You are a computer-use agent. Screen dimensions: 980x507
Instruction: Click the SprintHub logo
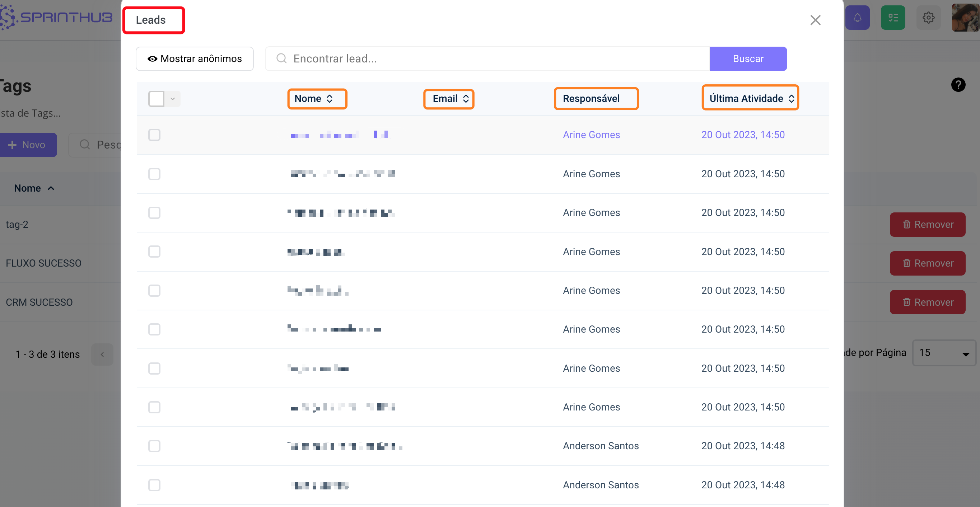click(x=57, y=18)
